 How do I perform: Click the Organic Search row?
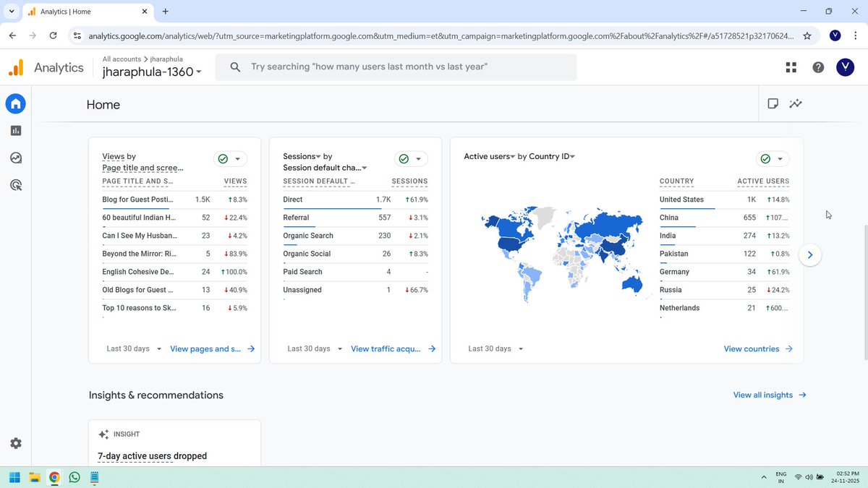(355, 236)
